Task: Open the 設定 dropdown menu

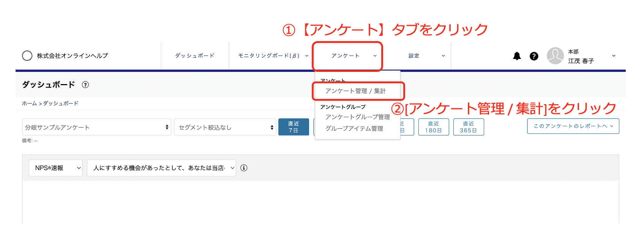Action: (x=425, y=56)
